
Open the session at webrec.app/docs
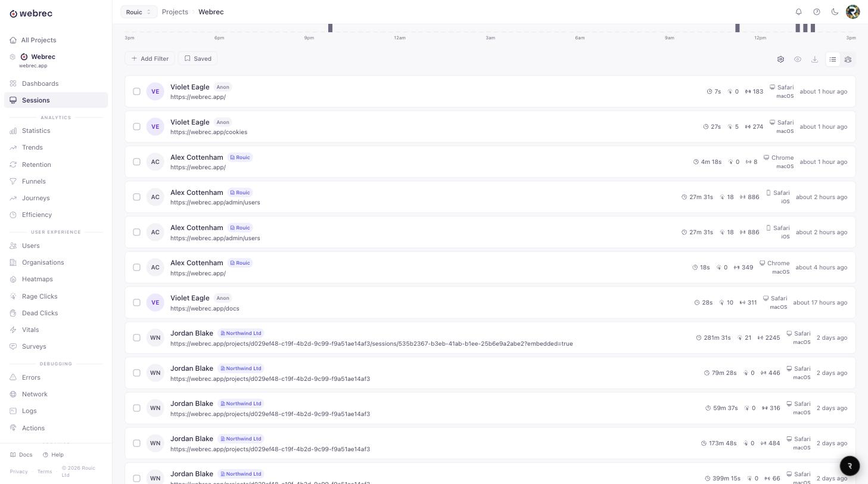pyautogui.click(x=205, y=309)
